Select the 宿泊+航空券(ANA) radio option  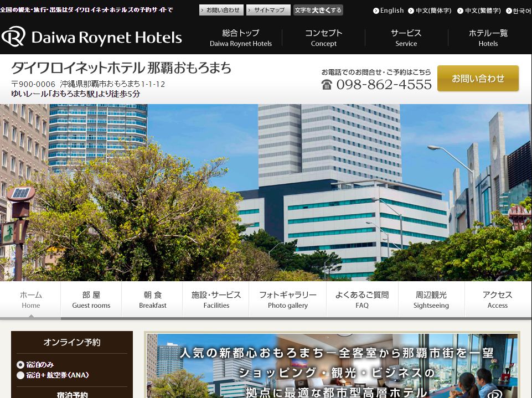20,375
